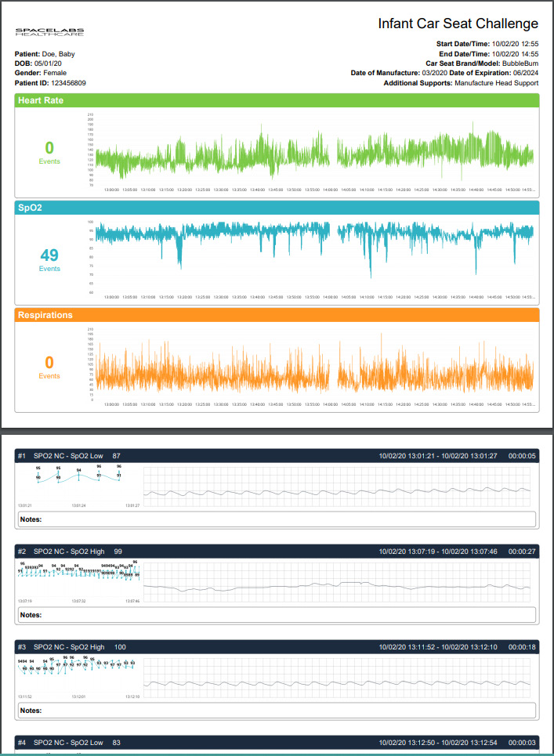This screenshot has height=756, width=554.
Task: Click the Notes field for event #2
Action: click(x=277, y=615)
